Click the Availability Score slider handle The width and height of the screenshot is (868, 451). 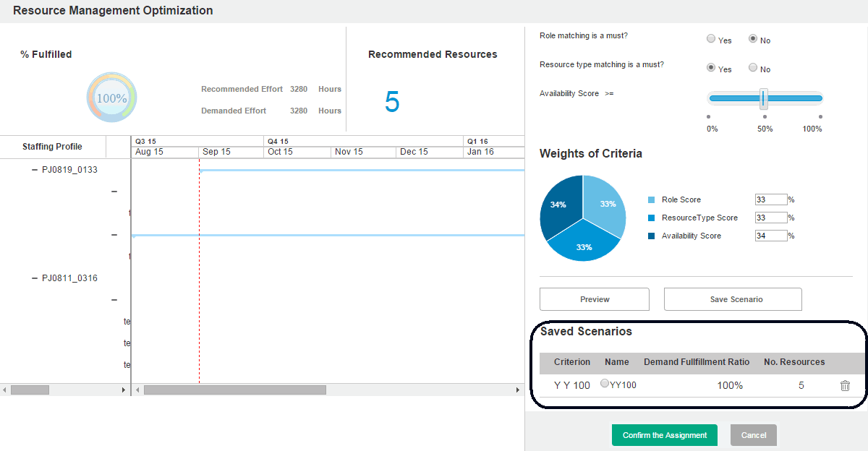click(763, 98)
